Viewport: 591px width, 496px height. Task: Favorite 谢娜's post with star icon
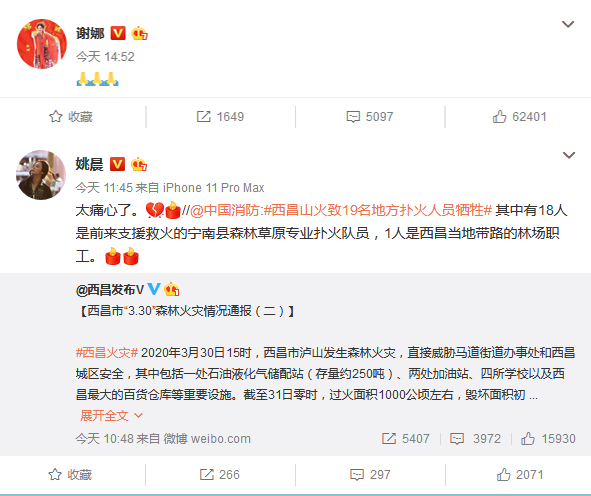[71, 116]
